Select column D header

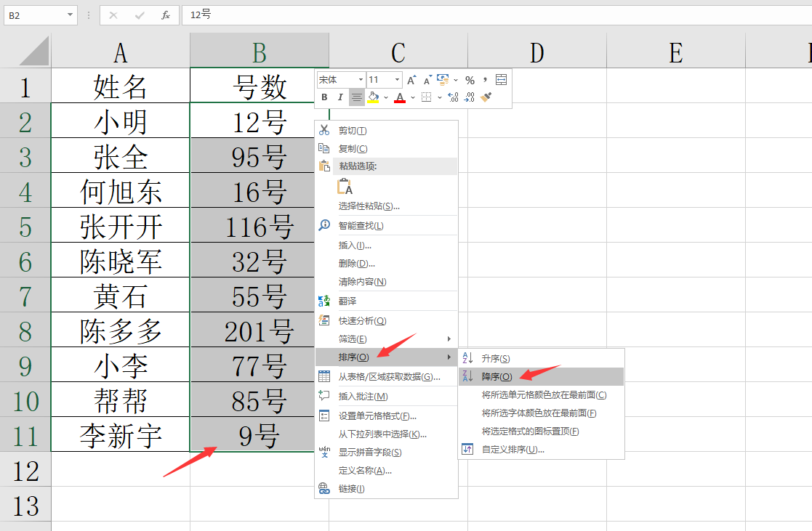(537, 52)
